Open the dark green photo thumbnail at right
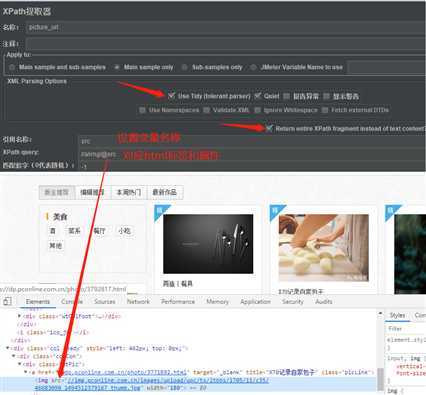 click(410, 254)
